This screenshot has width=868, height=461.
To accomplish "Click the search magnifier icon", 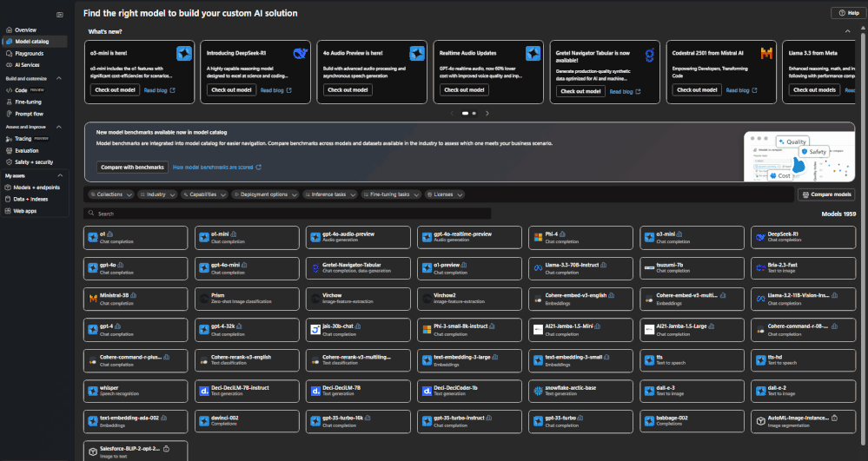I will point(92,214).
